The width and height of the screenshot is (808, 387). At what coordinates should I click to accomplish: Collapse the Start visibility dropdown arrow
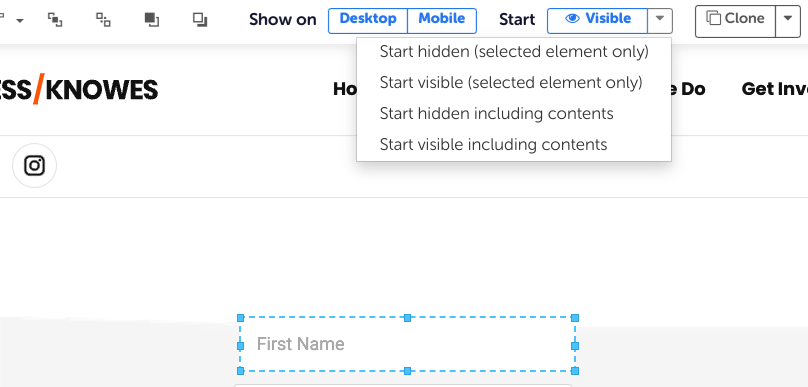point(660,21)
